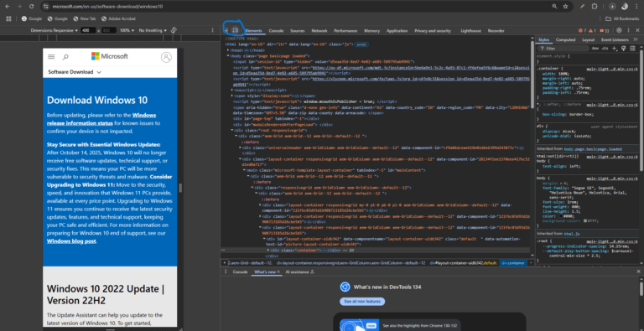Viewport: 644px width, 331px height.
Task: Toggle :hov element state panel
Action: point(595,49)
